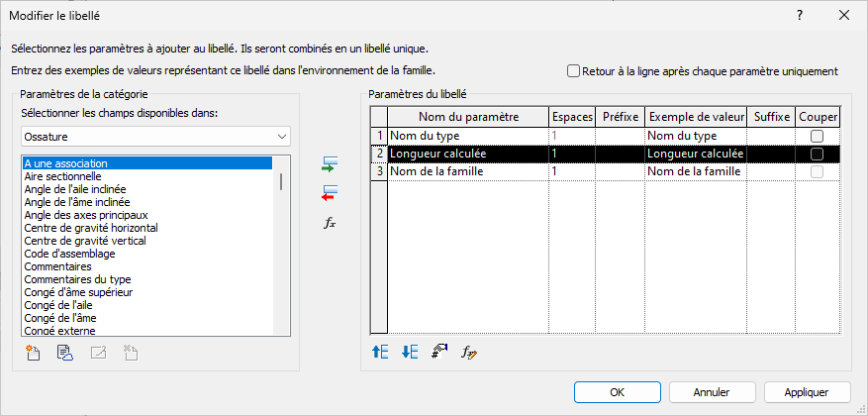
Task: Click the OK button
Action: point(618,392)
